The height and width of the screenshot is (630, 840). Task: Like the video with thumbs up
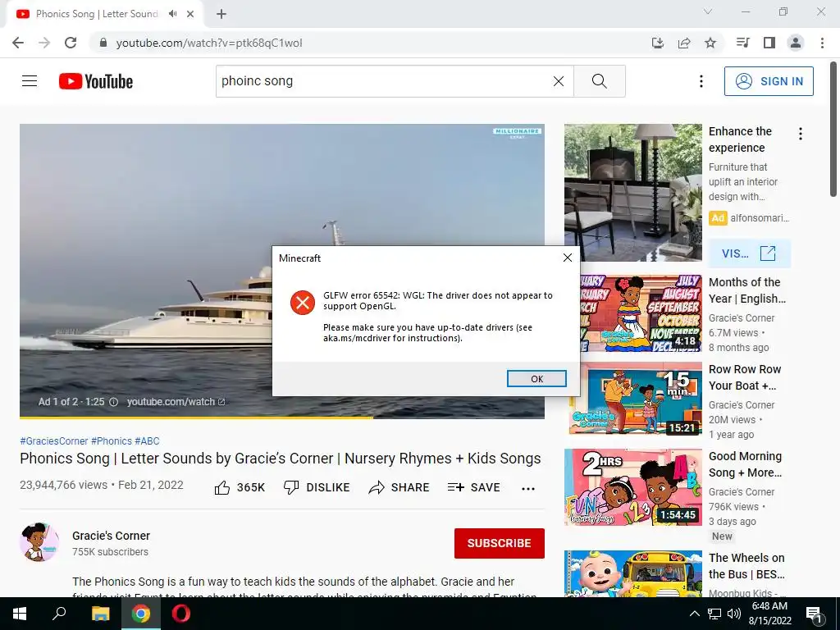pos(240,487)
